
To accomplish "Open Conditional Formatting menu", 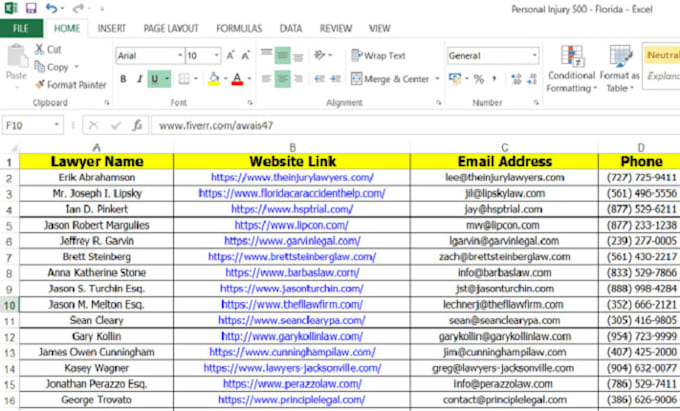I will 572,68.
